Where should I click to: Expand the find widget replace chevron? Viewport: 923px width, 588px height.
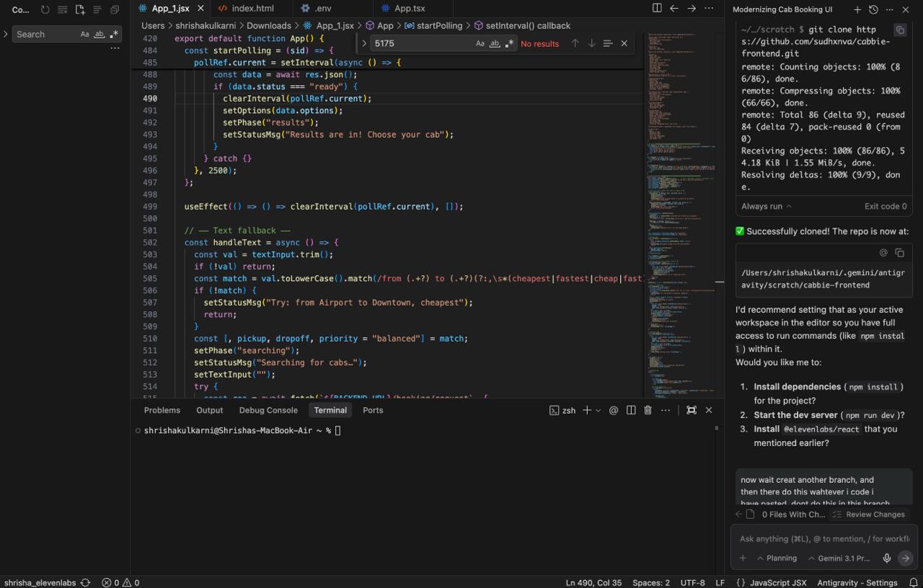(x=364, y=43)
